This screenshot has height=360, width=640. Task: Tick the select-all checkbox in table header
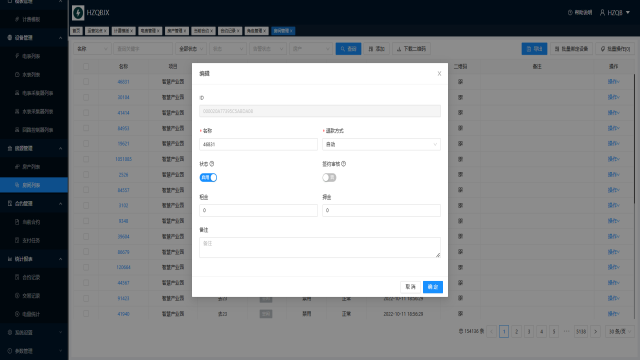(86, 66)
